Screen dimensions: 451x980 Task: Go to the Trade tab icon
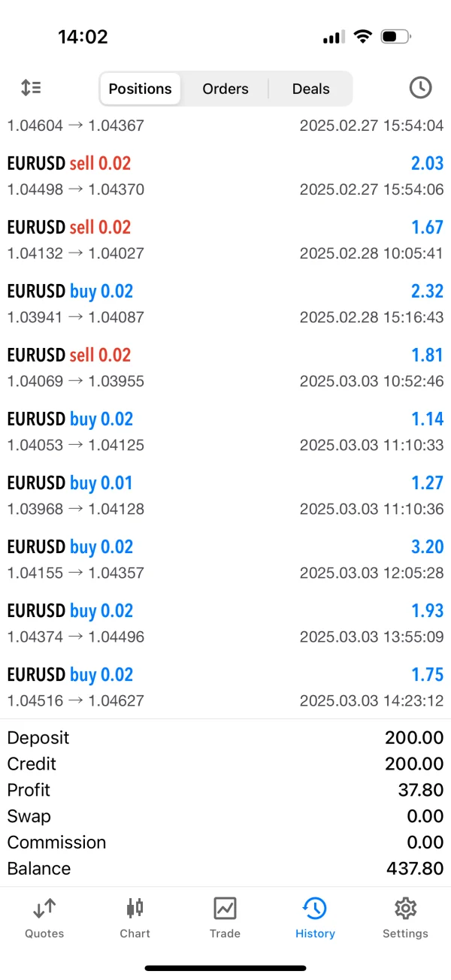225,909
